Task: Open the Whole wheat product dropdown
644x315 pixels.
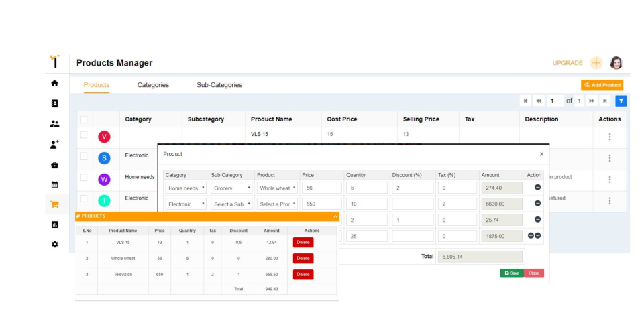Action: tap(277, 188)
